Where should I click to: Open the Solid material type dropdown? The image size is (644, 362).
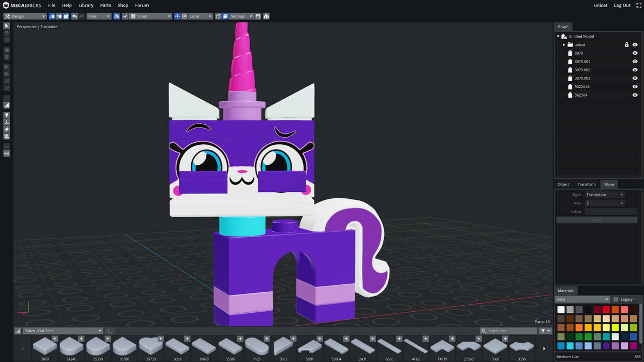582,299
